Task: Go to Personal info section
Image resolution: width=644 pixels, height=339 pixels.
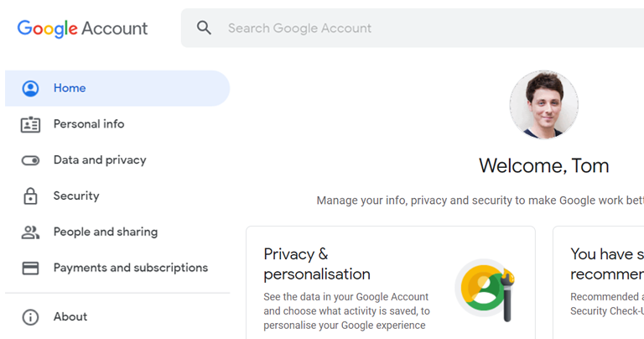Action: point(117,124)
